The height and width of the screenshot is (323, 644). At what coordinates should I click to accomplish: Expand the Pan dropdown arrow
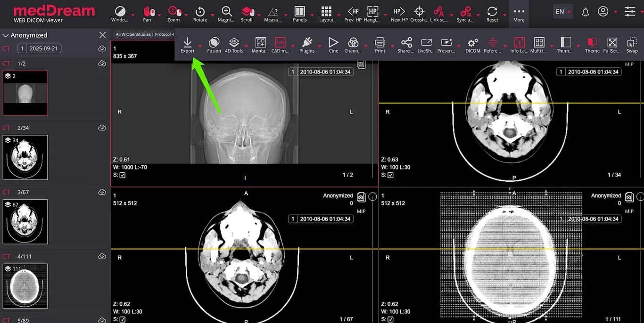click(x=160, y=16)
